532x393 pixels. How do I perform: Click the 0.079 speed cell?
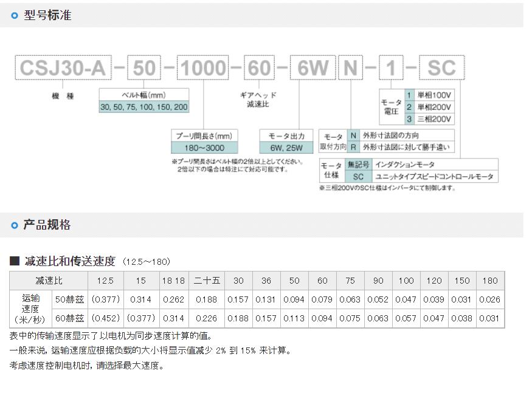[322, 299]
